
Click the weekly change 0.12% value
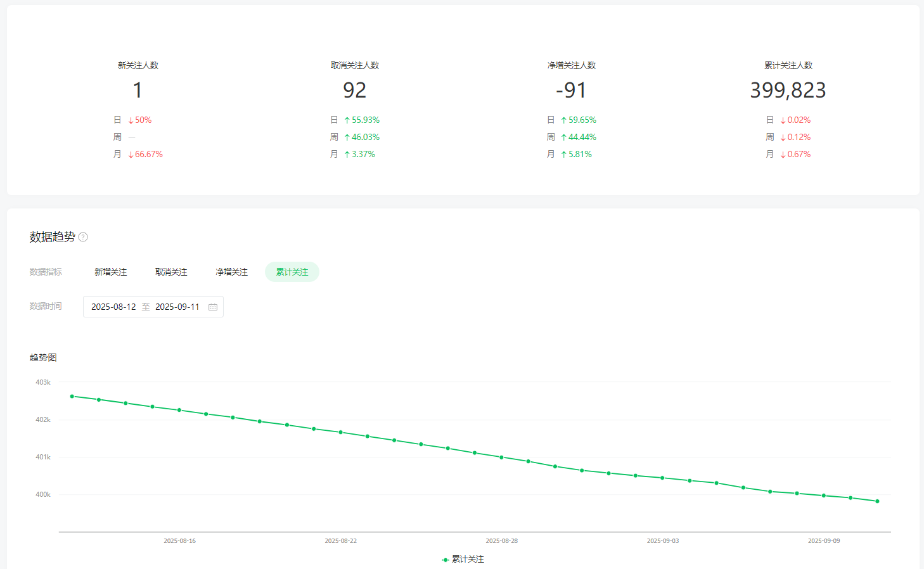[x=795, y=137]
